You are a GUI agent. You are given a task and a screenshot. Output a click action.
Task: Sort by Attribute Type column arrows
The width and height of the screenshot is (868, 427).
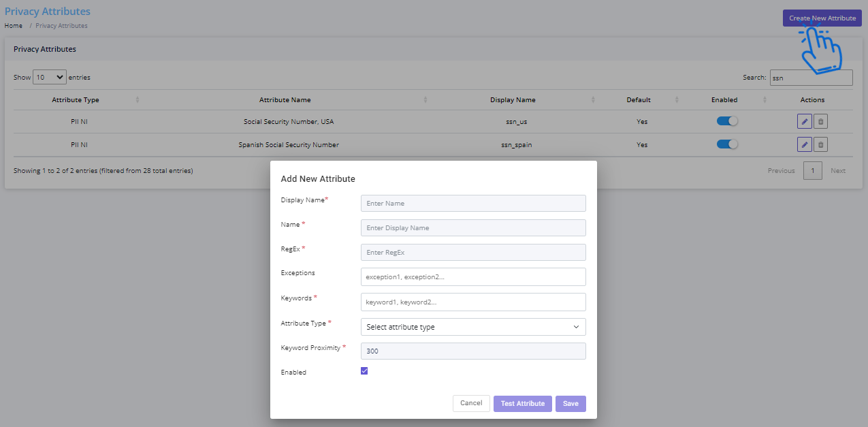(x=138, y=100)
